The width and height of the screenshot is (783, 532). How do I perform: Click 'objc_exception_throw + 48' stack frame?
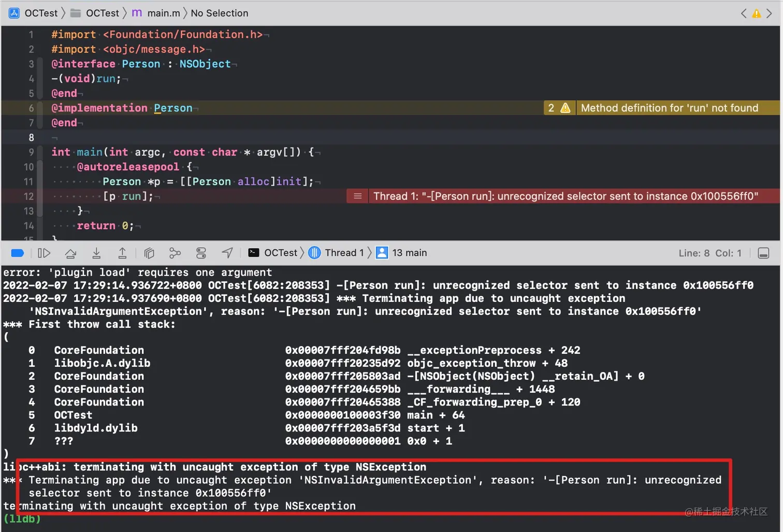487,363
